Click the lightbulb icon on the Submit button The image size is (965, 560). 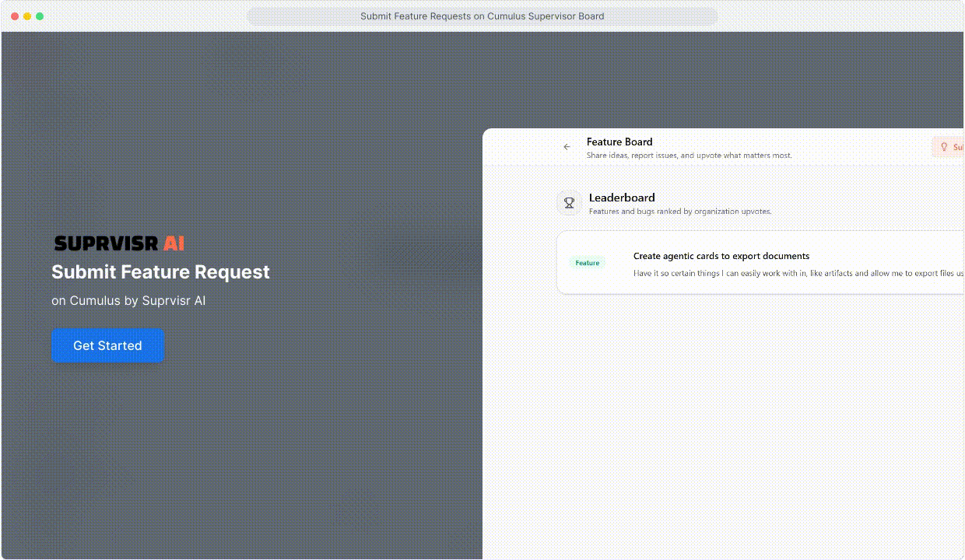pos(944,147)
